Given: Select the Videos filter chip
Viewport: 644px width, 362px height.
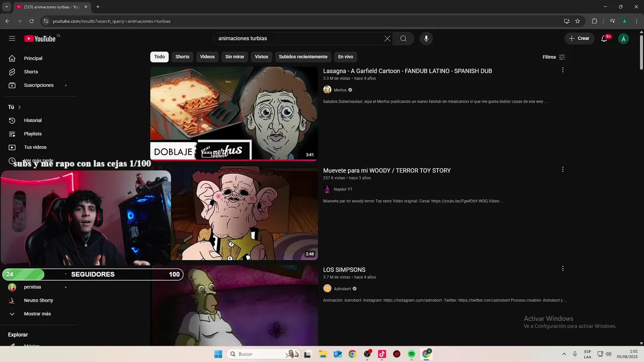Looking at the screenshot, I should (x=207, y=57).
